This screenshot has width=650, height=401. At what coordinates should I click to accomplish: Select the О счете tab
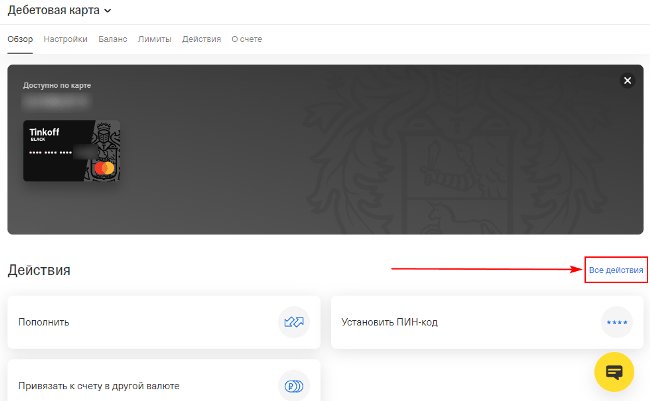(x=247, y=39)
